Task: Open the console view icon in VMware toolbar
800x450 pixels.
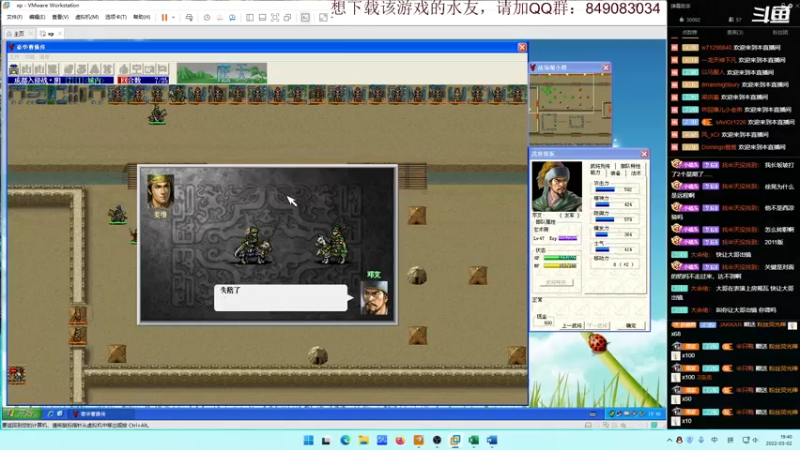Action: pyautogui.click(x=305, y=17)
